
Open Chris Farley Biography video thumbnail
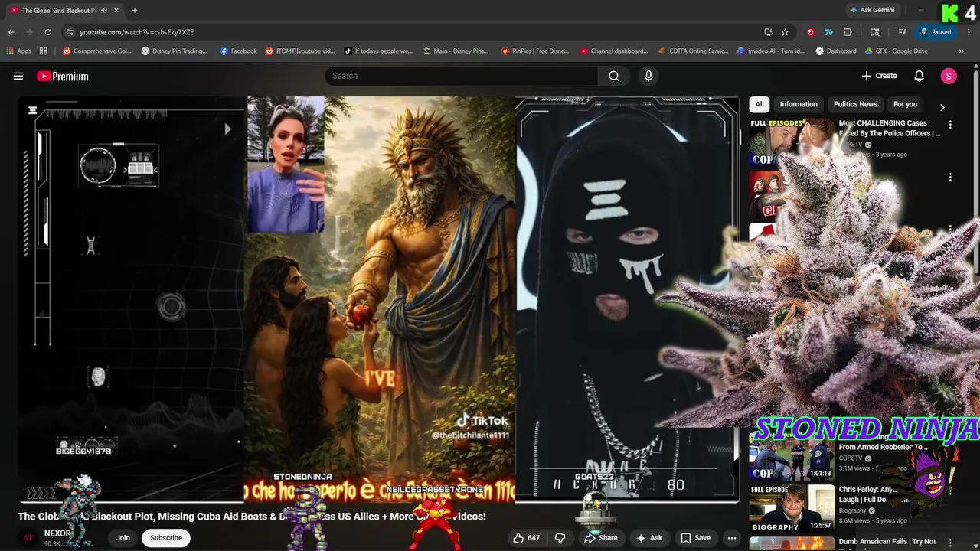792,508
